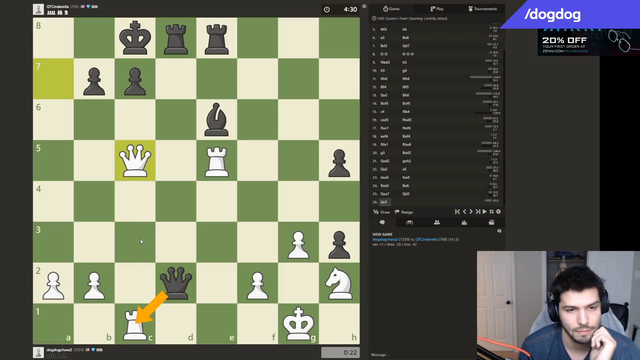Step back one move
Viewport: 640px width, 360px height.
464,211
